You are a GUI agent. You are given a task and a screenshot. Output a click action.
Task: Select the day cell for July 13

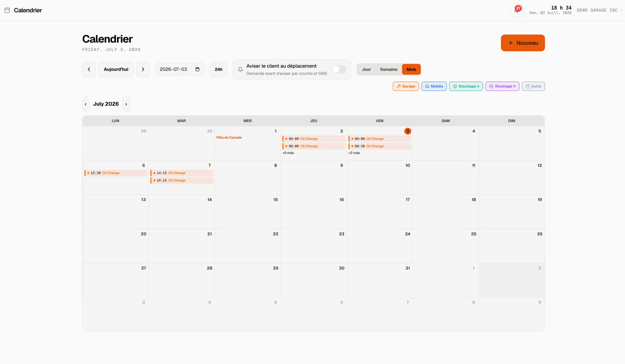coord(116,212)
